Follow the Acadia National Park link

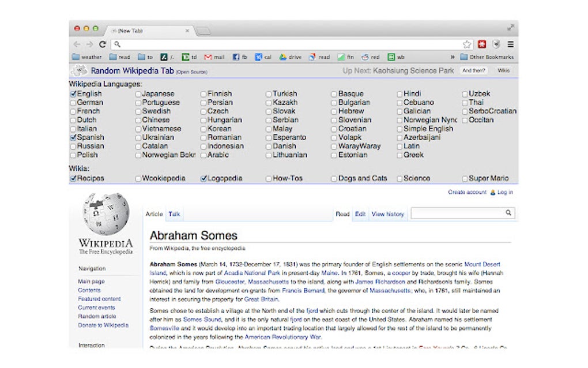pos(252,273)
